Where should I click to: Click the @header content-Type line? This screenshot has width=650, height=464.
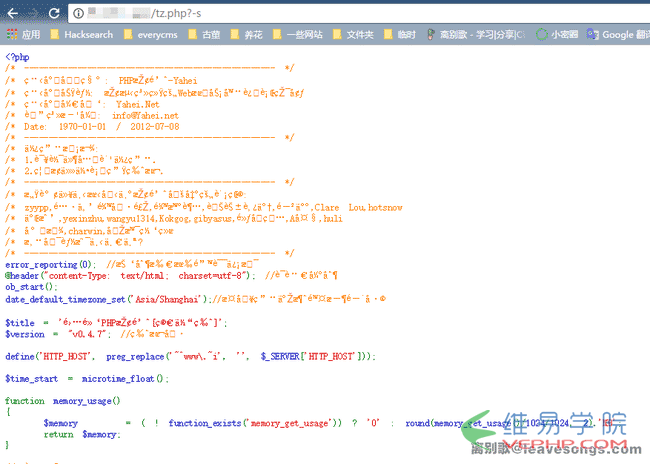pos(171,275)
